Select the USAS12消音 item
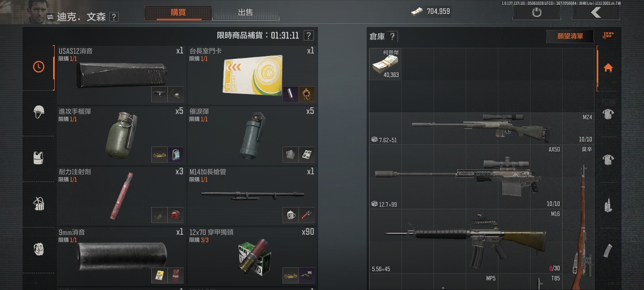644x290 pixels. click(121, 75)
